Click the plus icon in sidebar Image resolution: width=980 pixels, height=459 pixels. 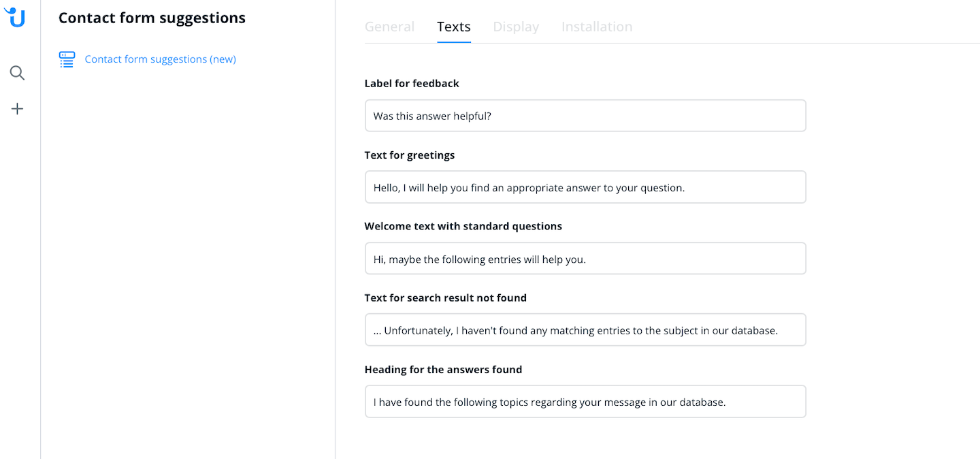point(17,109)
